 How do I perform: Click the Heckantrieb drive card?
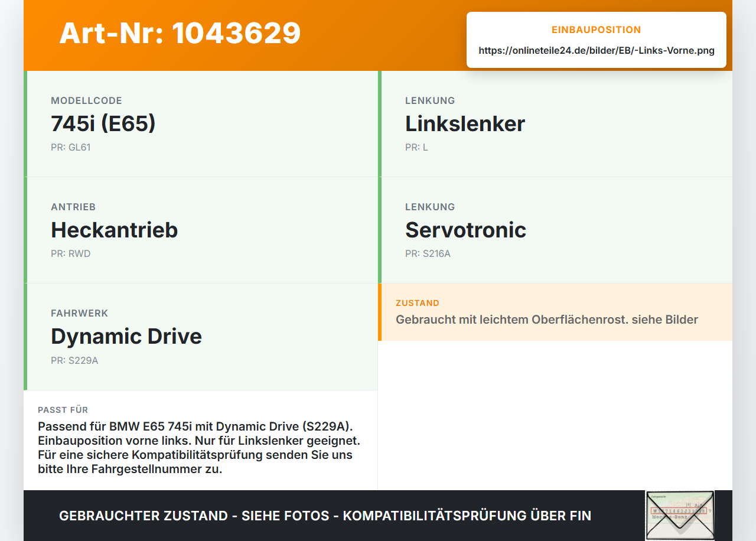pyautogui.click(x=201, y=230)
